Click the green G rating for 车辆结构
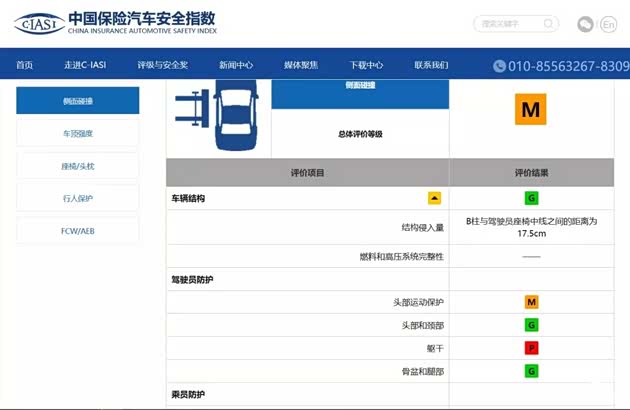Viewport: 630px width, 410px height. (532, 198)
